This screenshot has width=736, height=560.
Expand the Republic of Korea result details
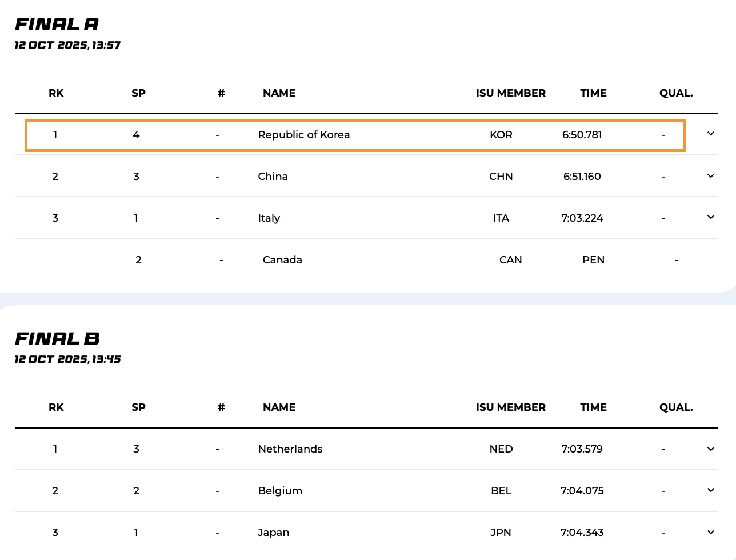pyautogui.click(x=711, y=134)
